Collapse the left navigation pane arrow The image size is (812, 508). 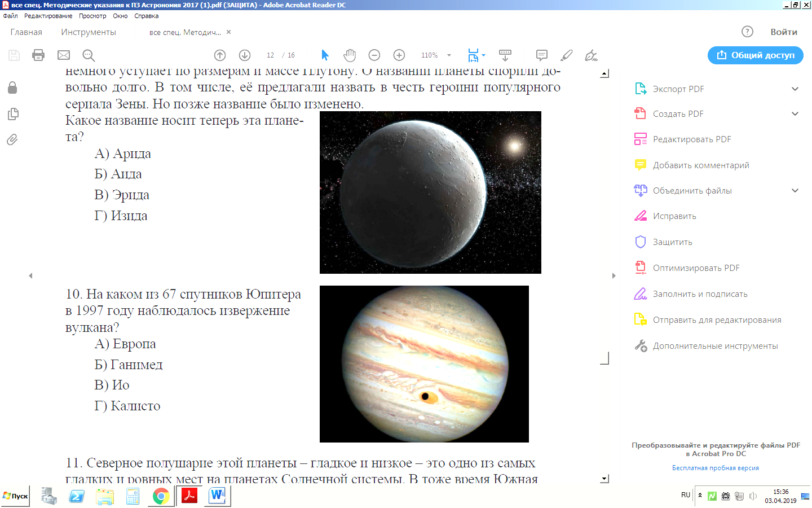(30, 275)
